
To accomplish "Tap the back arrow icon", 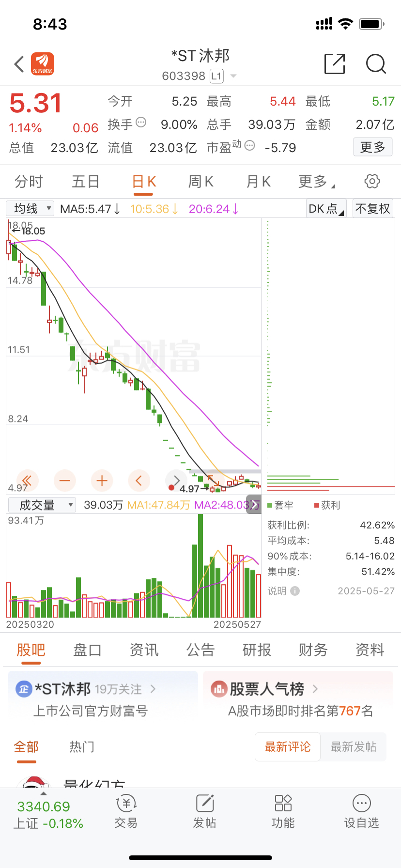I will [19, 64].
